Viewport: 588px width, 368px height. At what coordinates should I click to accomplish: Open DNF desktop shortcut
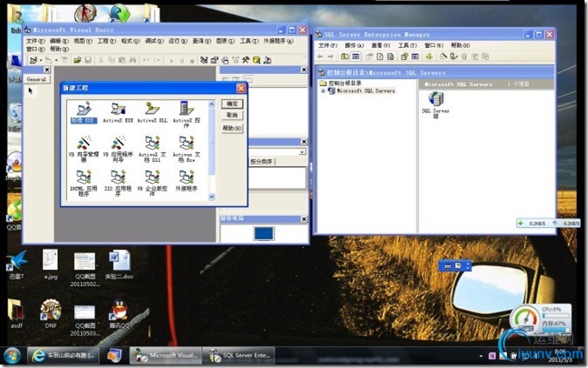coord(51,314)
